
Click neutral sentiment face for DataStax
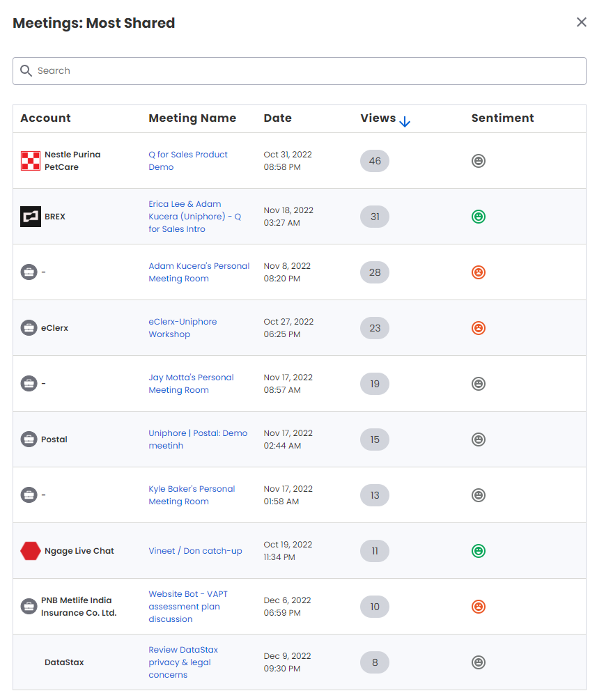pos(478,662)
